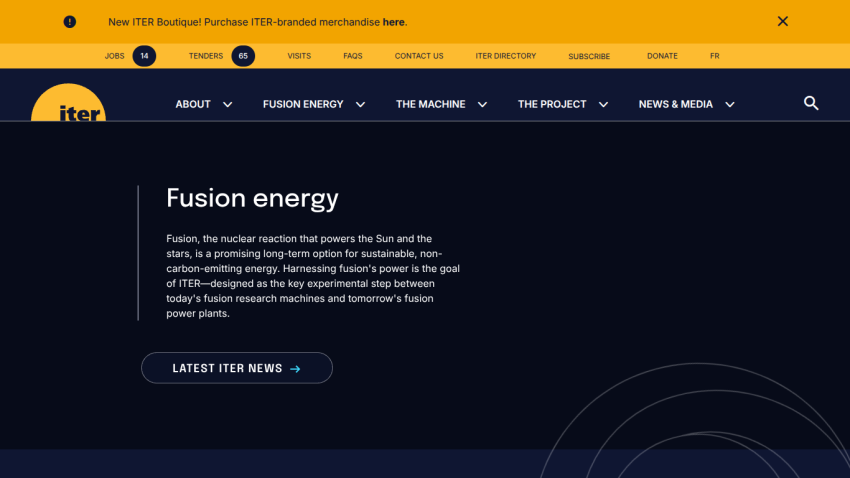Click the 'Fusion energy' heading

pos(252,198)
